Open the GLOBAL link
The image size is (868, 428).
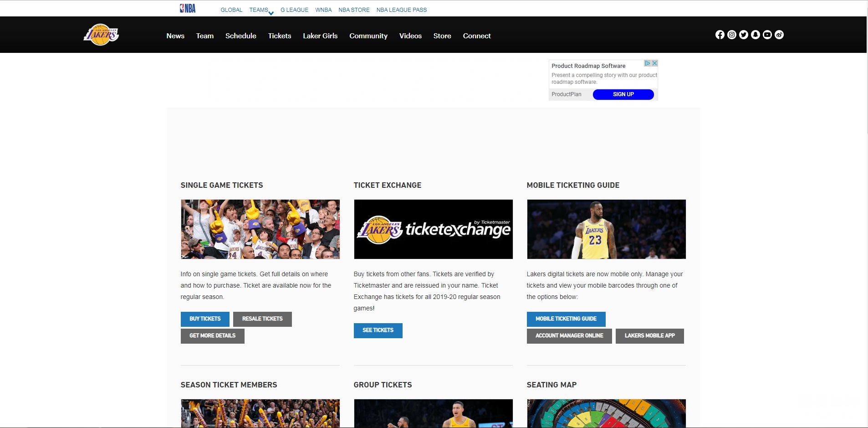coord(231,10)
